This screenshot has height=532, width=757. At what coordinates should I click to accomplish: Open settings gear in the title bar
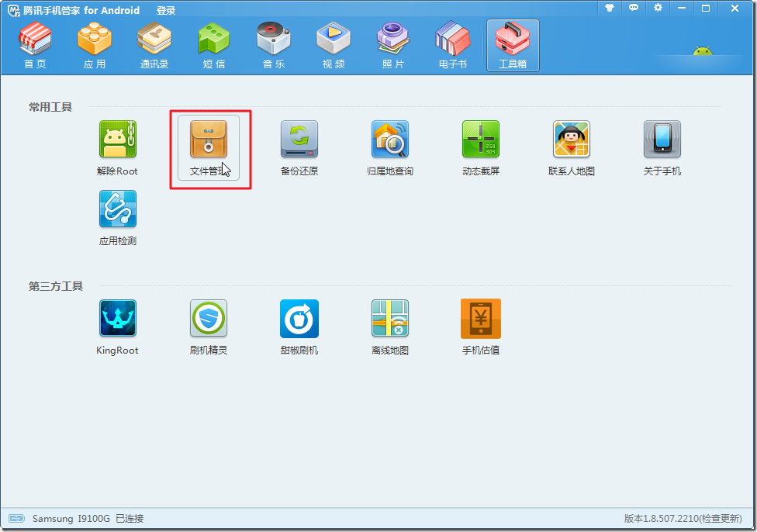[x=658, y=8]
